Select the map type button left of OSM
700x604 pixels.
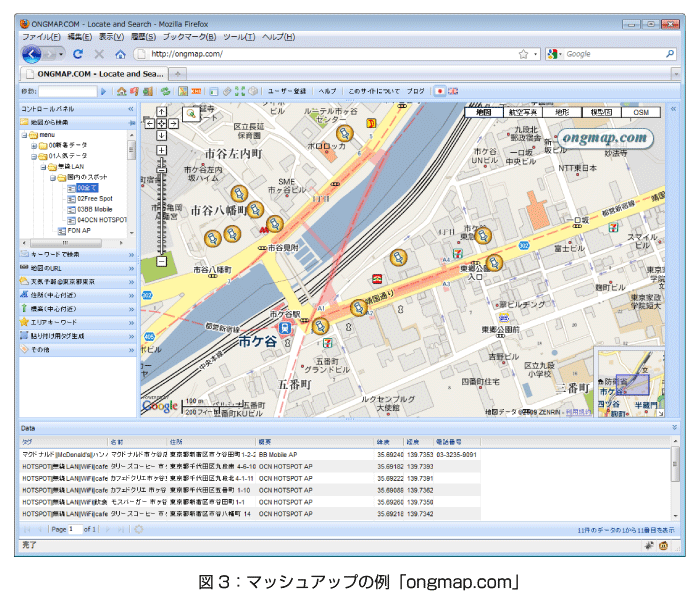tap(601, 112)
